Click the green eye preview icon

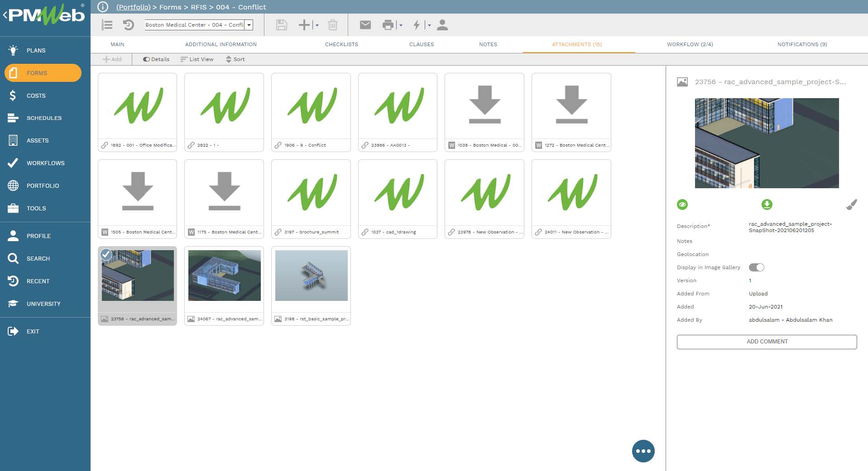coord(682,205)
